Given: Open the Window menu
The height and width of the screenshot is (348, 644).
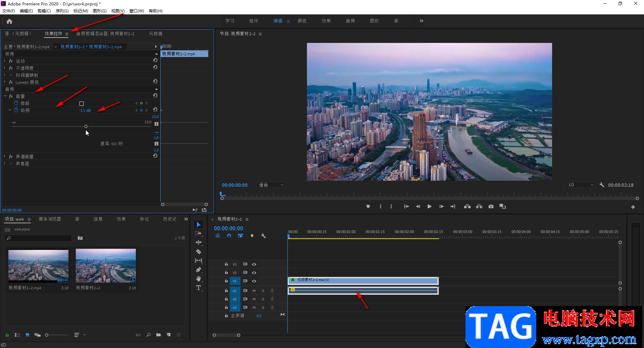Looking at the screenshot, I should coord(137,11).
